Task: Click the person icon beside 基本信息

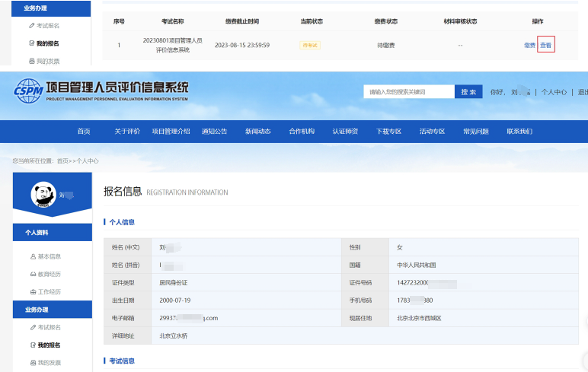Action: pos(33,256)
